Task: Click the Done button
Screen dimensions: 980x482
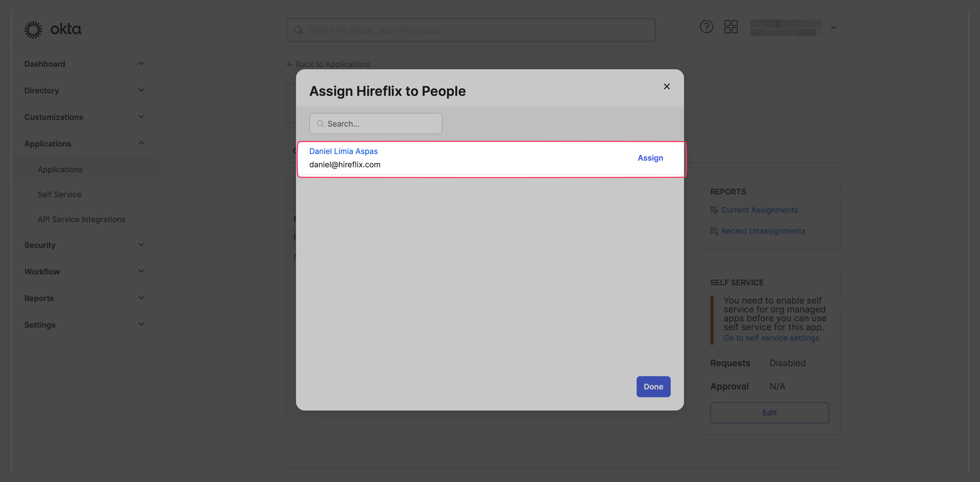Action: click(653, 387)
